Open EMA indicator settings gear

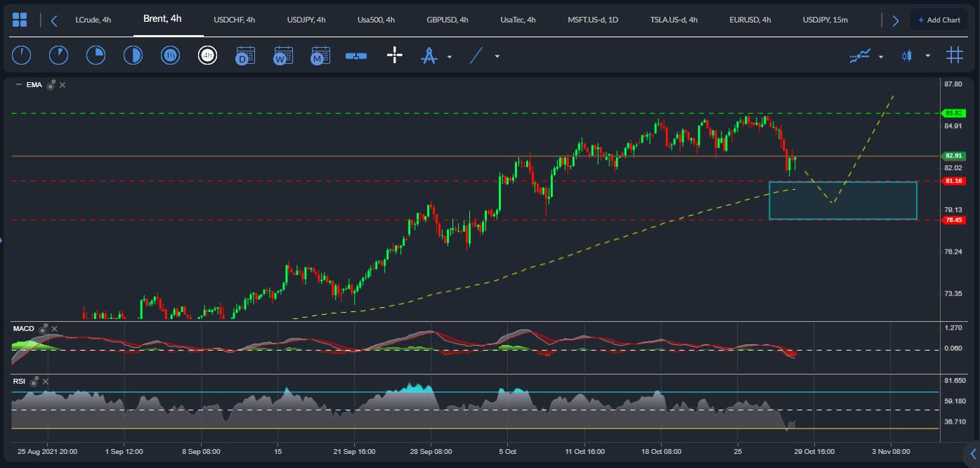pos(51,85)
